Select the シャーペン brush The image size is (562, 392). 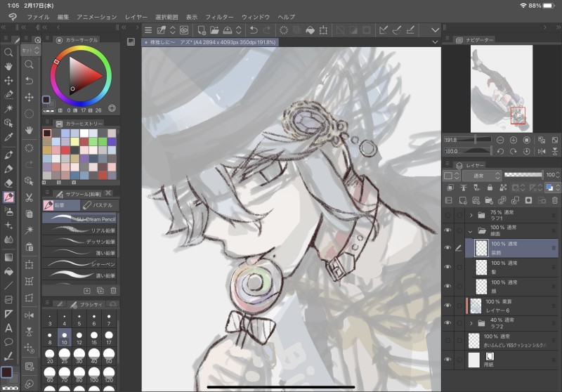pos(79,263)
